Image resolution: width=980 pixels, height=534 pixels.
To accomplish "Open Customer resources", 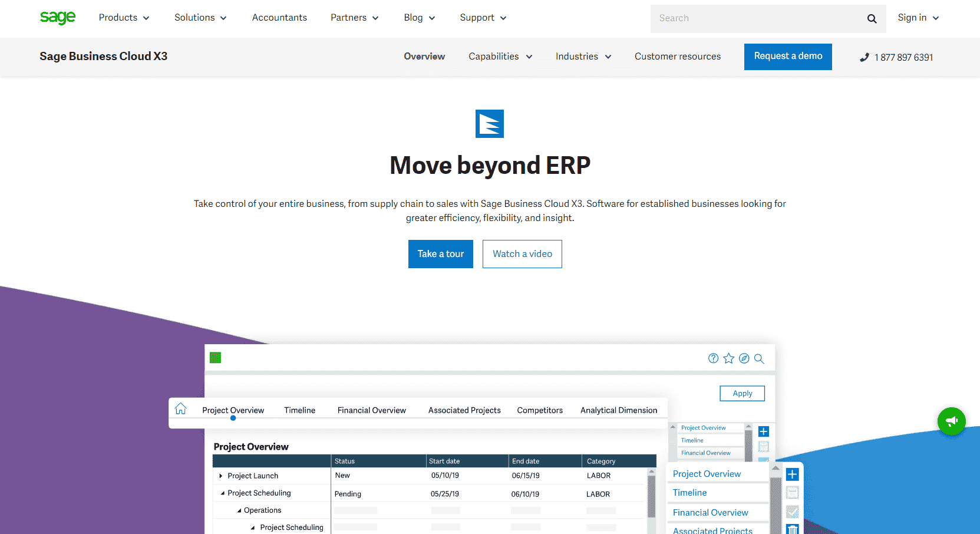I will pos(678,57).
